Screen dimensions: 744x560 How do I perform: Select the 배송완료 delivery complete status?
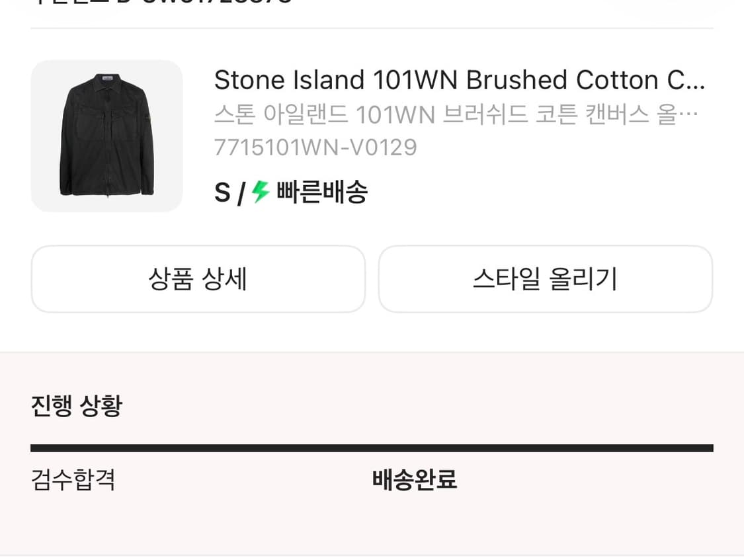tap(415, 479)
